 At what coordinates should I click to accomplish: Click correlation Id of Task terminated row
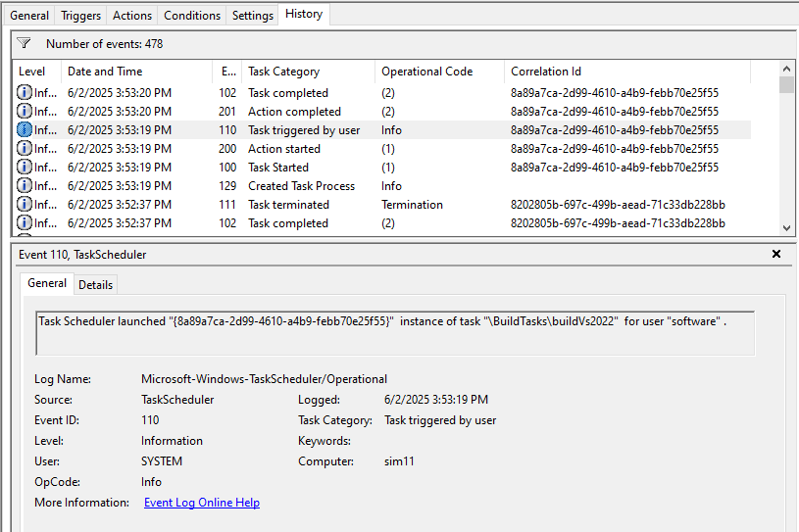click(618, 205)
